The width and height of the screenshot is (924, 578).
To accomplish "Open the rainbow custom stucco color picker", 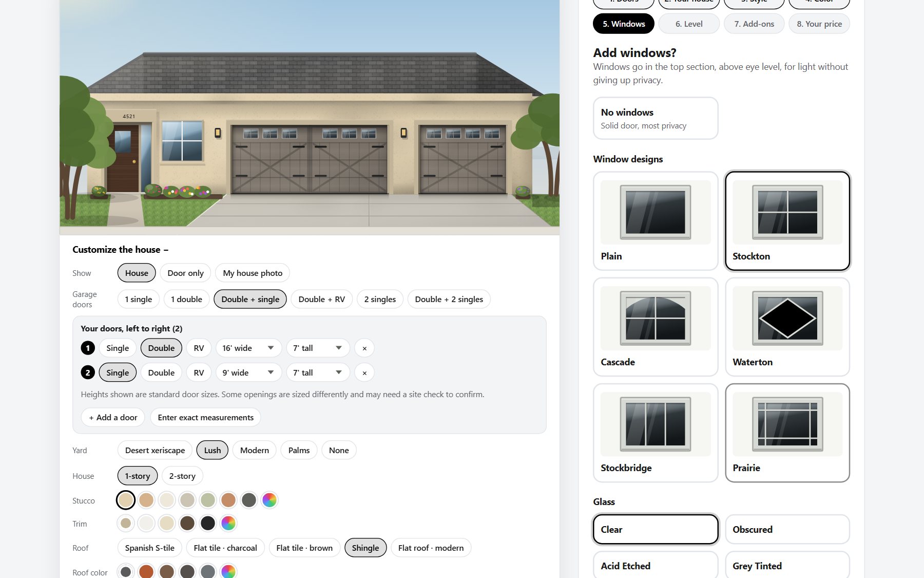I will pyautogui.click(x=269, y=500).
